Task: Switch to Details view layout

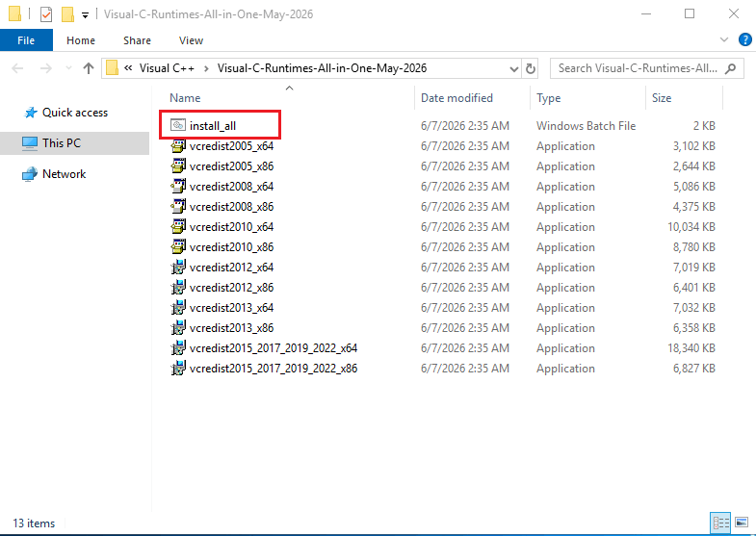Action: point(720,523)
